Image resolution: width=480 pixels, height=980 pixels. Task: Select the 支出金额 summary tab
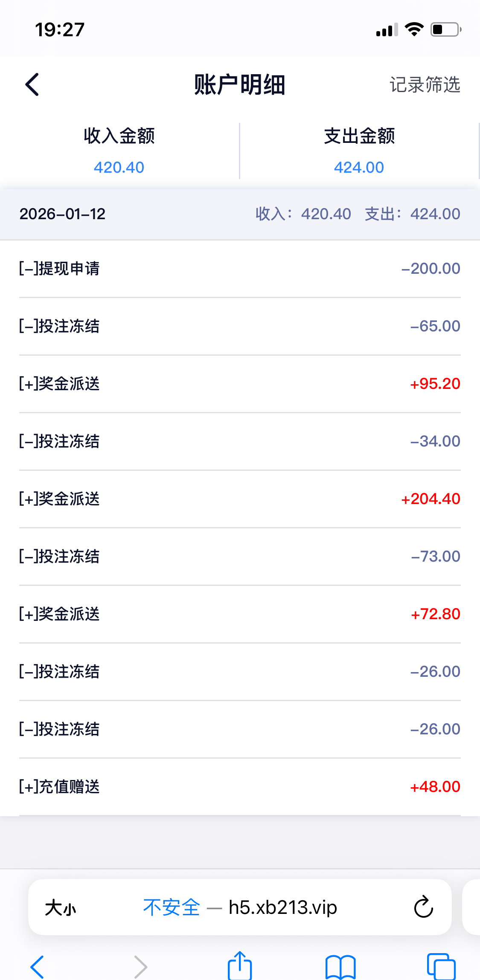pos(359,151)
